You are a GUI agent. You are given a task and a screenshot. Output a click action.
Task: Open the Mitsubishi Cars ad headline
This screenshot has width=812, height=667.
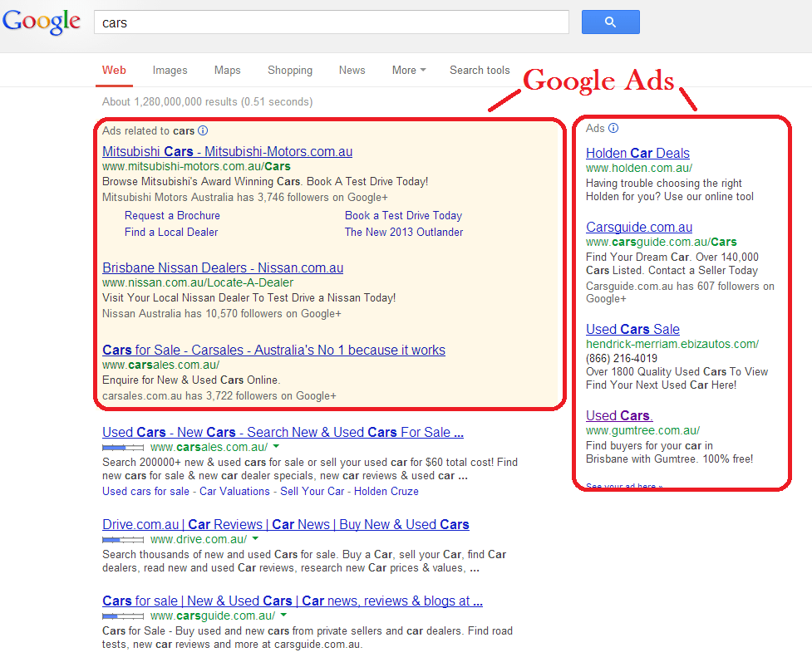click(228, 152)
